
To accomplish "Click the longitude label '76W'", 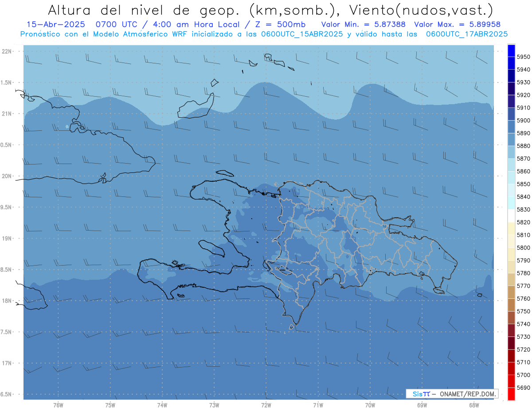I will [58, 405].
